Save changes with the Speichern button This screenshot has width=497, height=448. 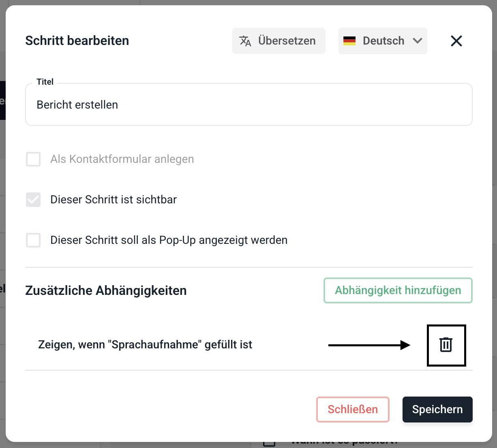[437, 410]
